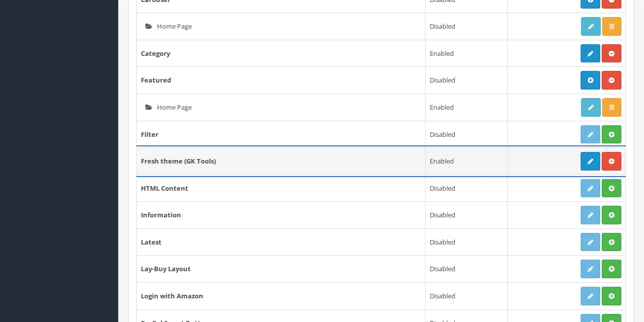
Task: Select the Latest module name
Action: tap(151, 242)
